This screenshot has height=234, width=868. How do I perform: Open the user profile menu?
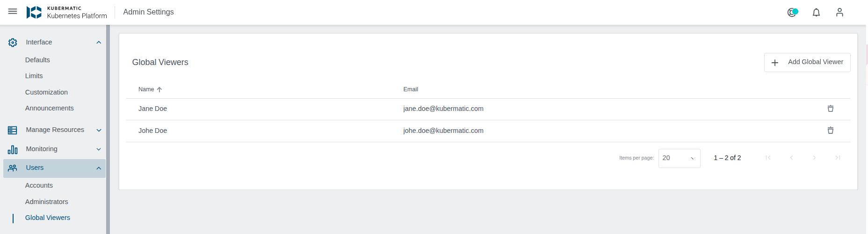839,13
